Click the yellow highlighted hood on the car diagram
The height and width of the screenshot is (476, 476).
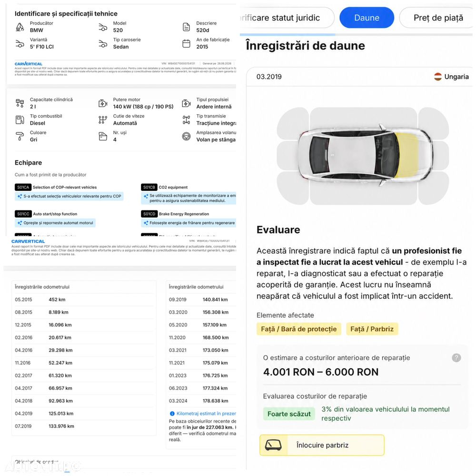(408, 155)
